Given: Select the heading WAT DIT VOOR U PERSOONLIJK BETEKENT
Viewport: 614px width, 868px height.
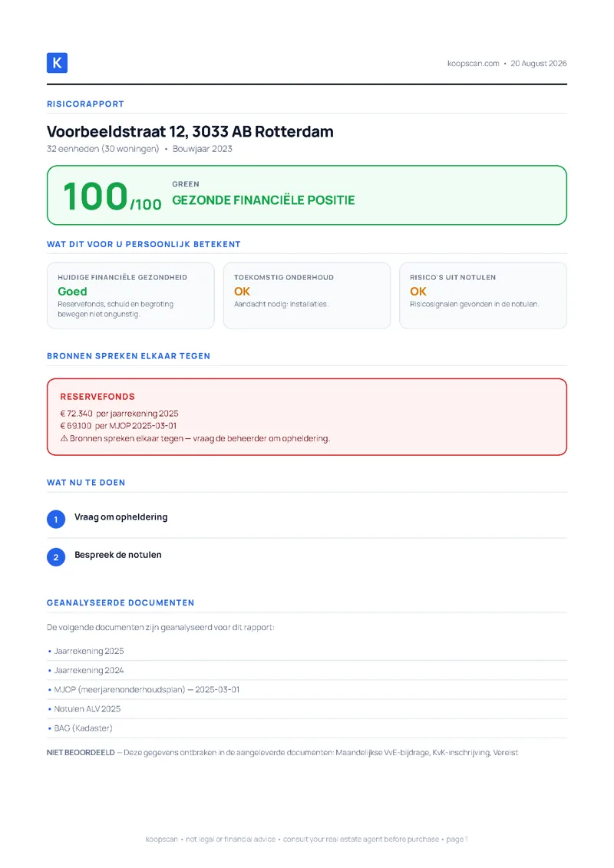Looking at the screenshot, I should click(x=144, y=244).
